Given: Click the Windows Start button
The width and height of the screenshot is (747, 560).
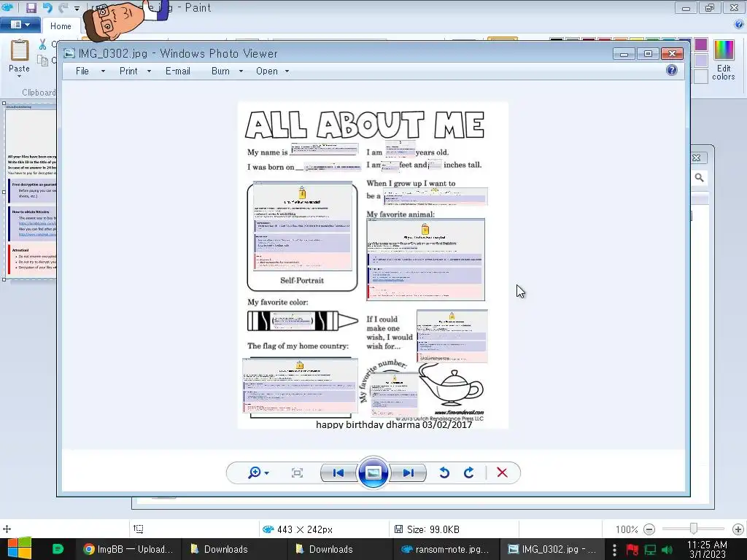Looking at the screenshot, I should click(19, 549).
